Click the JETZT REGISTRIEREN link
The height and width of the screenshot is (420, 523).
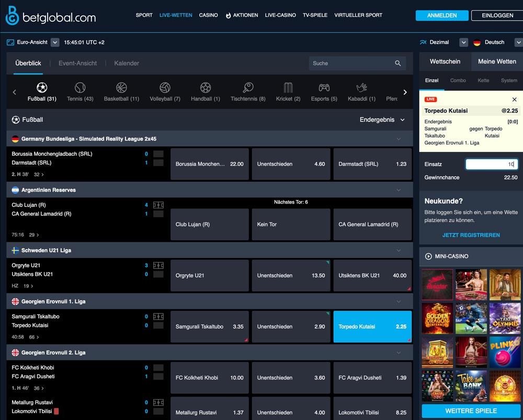pos(471,235)
